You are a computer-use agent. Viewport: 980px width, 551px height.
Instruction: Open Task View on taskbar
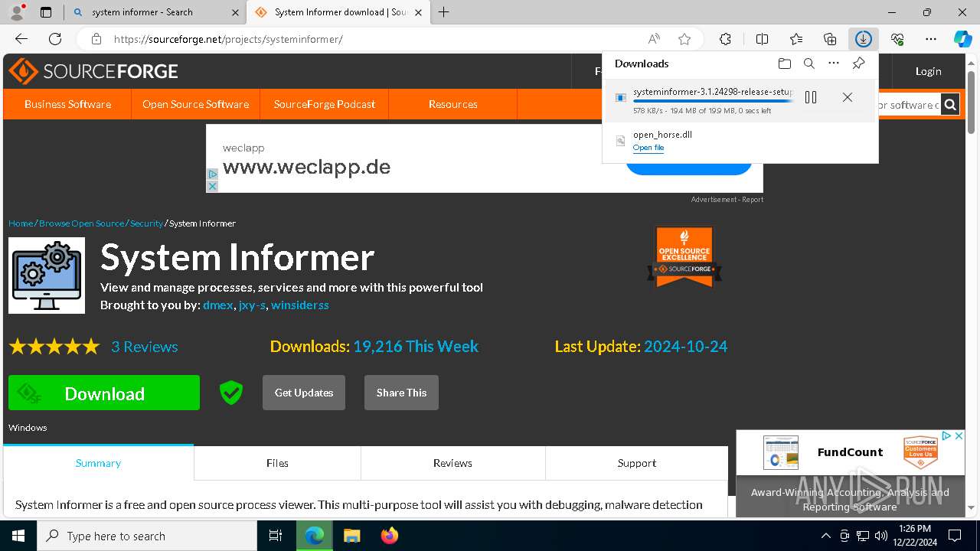276,536
